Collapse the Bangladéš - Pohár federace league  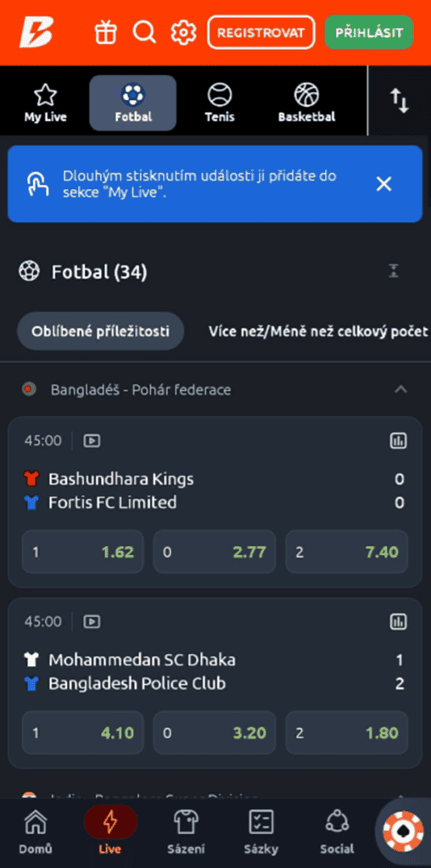pyautogui.click(x=400, y=390)
